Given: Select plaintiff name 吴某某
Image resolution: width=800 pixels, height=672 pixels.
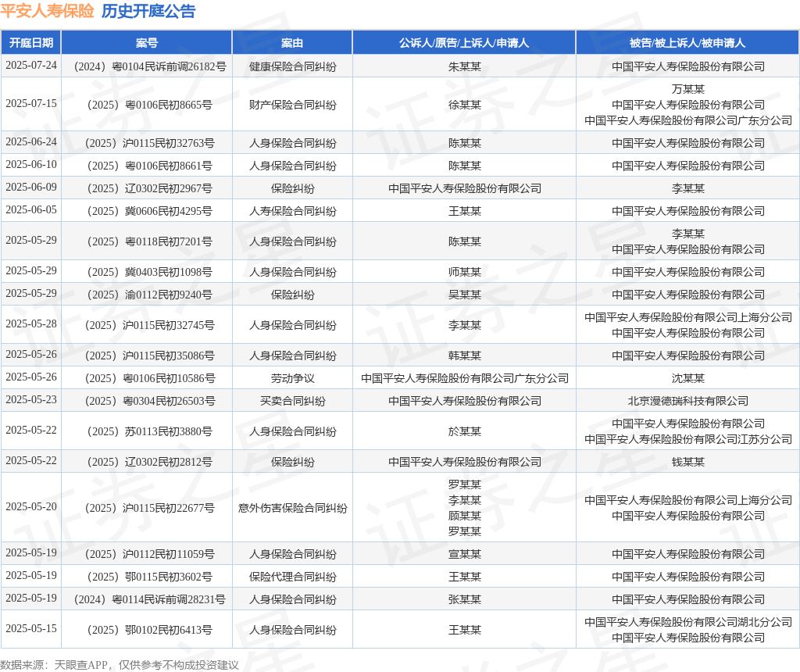Looking at the screenshot, I should [x=464, y=295].
